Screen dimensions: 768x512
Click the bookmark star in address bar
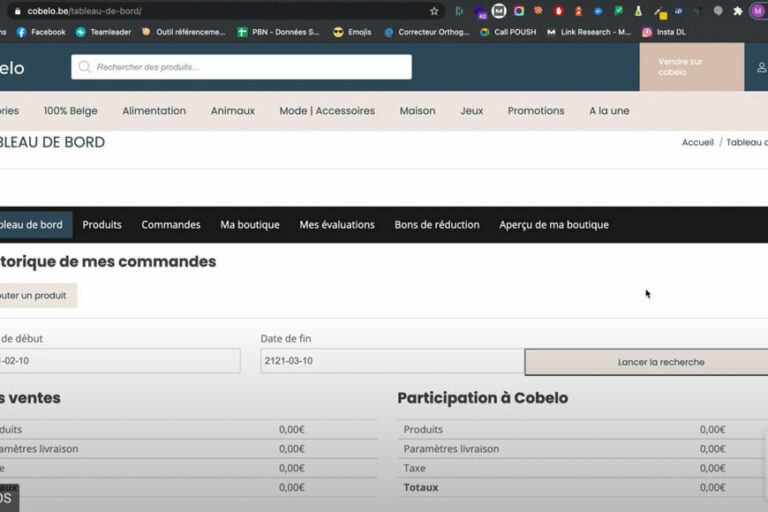click(x=434, y=11)
